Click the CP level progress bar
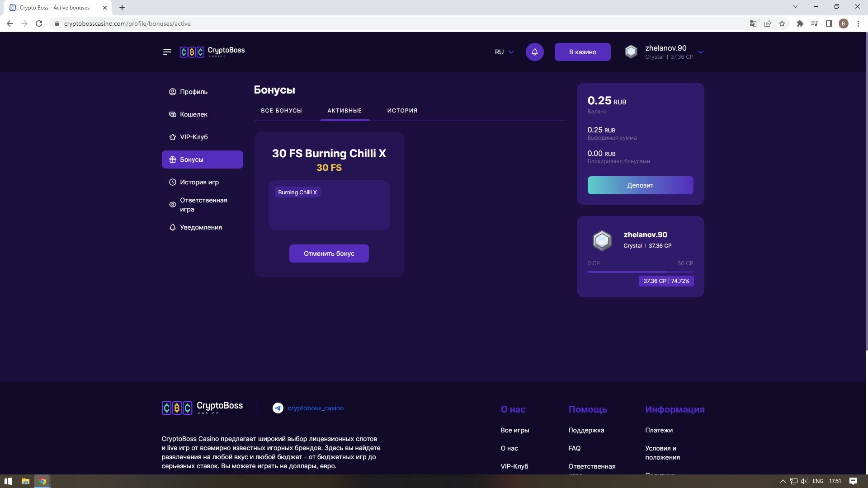This screenshot has width=868, height=488. point(640,272)
